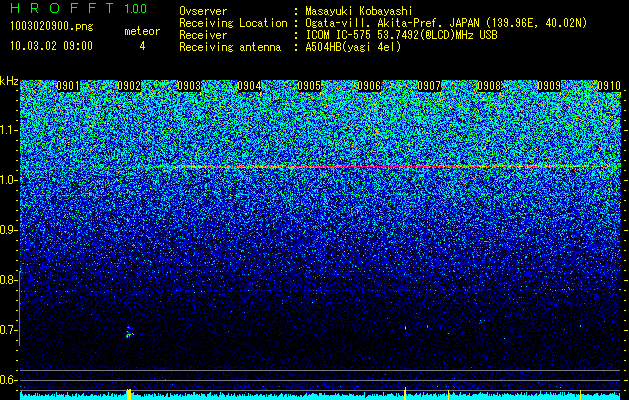Click the 'Receiver' field label

(x=203, y=35)
